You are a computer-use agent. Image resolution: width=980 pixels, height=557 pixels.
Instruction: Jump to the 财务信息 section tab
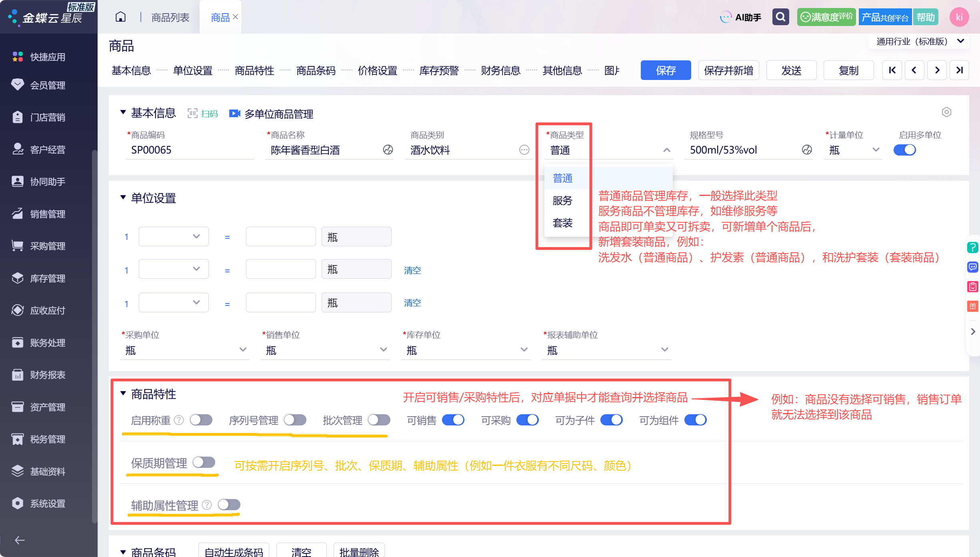tap(500, 70)
